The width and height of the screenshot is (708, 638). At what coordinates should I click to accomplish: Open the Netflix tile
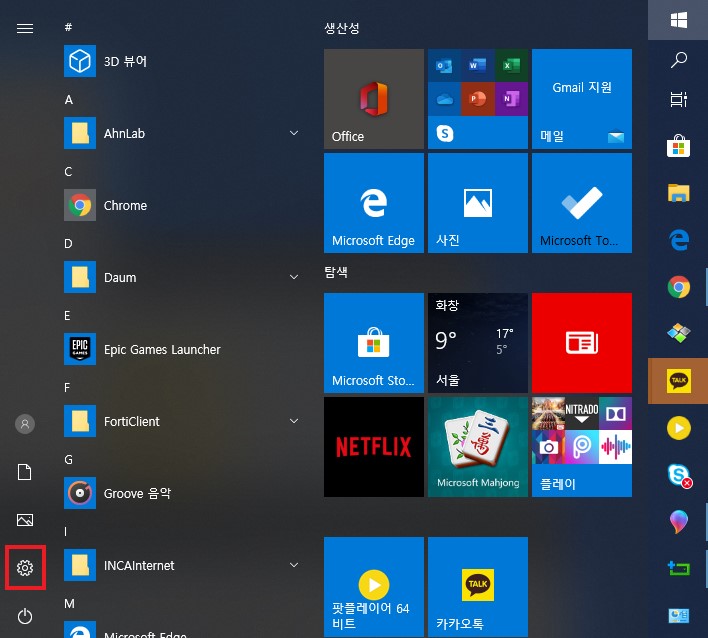(373, 447)
